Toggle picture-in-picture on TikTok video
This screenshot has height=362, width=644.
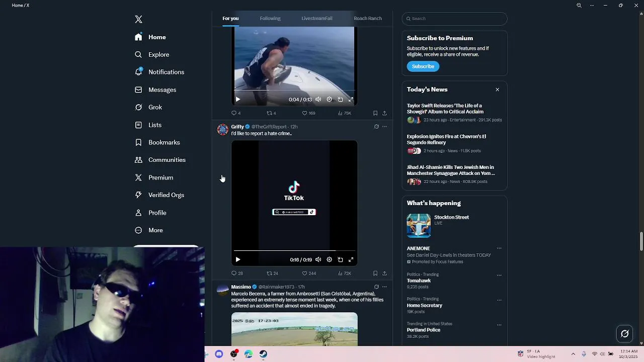tap(340, 260)
